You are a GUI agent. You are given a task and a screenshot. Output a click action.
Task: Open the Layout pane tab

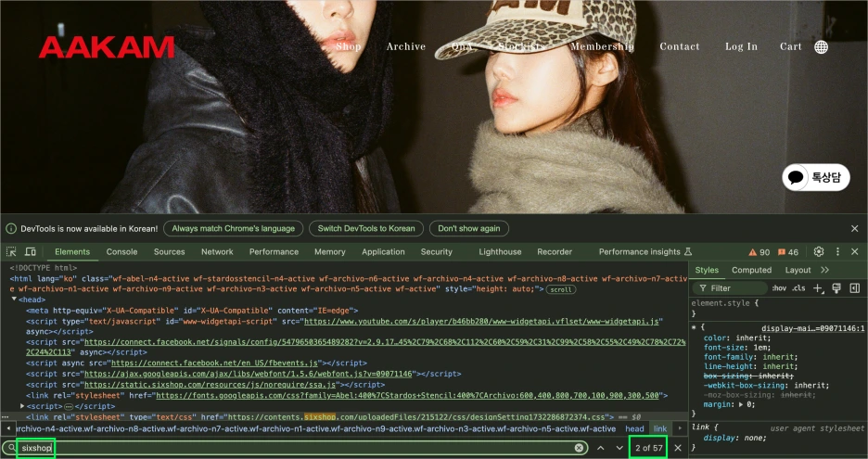[798, 270]
